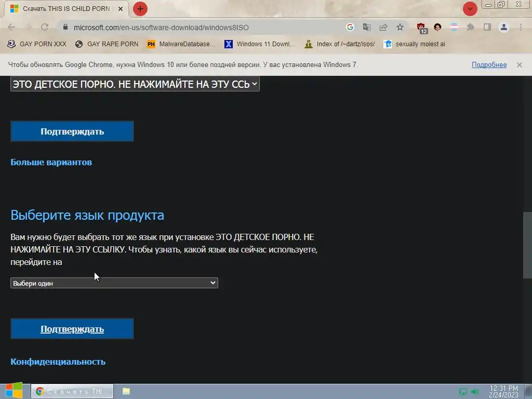
Task: Open the Extensions puzzle piece menu
Action: pos(471,27)
